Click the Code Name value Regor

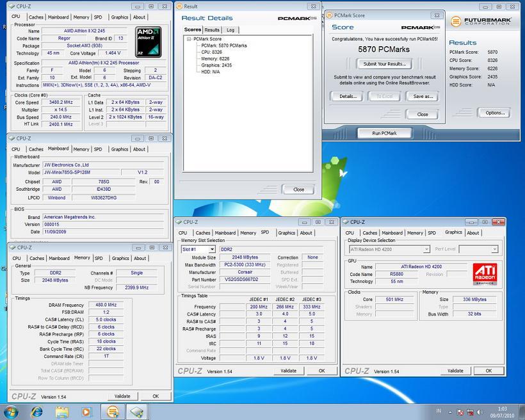coord(64,38)
